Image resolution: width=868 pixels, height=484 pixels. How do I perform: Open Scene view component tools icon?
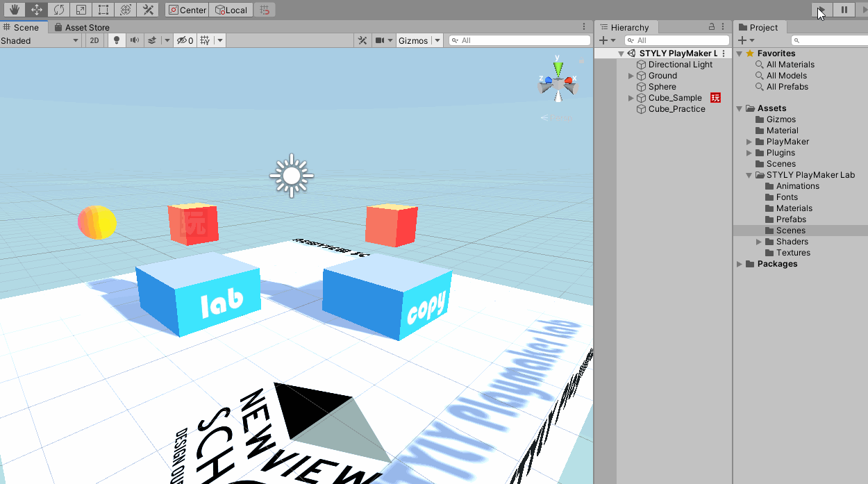point(362,40)
